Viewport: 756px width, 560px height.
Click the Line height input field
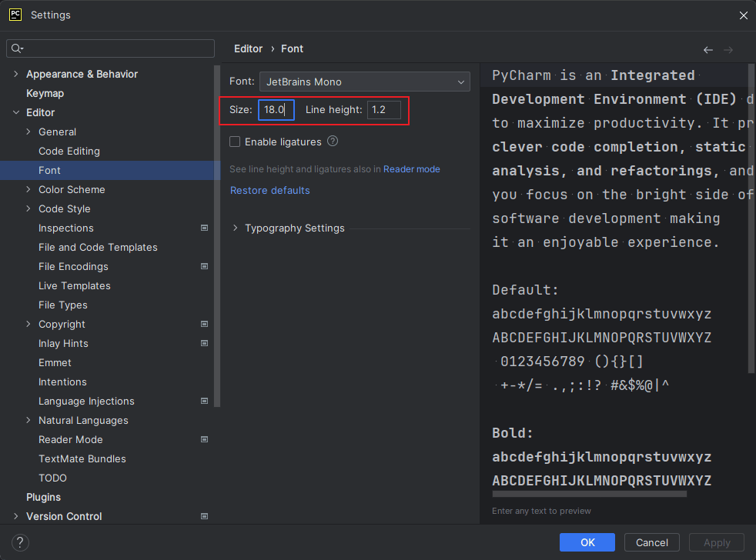[383, 110]
